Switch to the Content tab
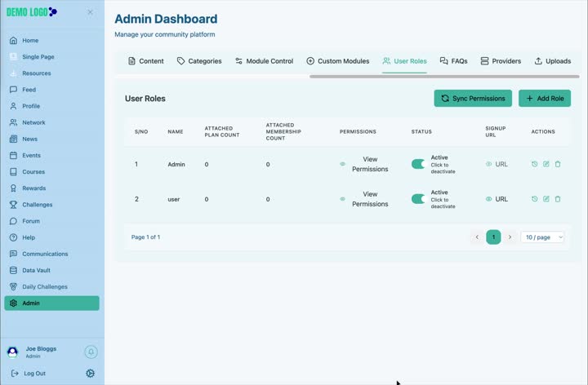This screenshot has height=385, width=588. 146,61
